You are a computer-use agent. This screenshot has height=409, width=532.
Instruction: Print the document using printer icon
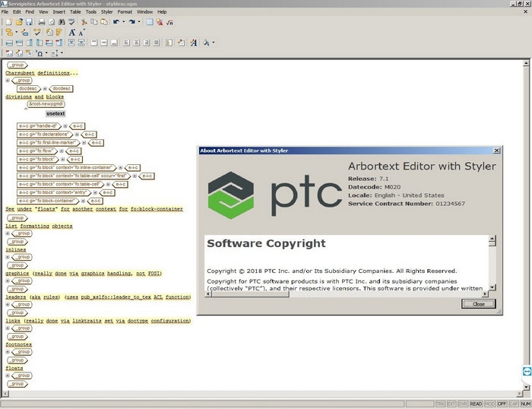click(41, 22)
